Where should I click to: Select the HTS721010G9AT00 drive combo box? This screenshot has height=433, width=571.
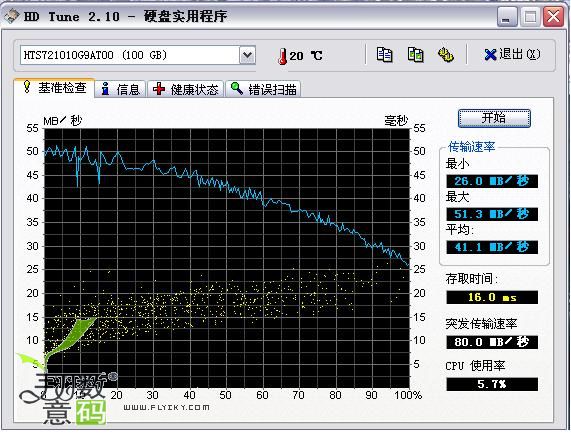click(x=138, y=55)
